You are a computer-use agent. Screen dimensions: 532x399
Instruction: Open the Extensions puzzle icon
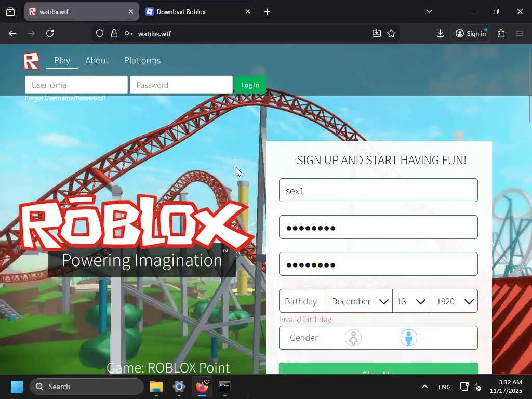click(501, 33)
